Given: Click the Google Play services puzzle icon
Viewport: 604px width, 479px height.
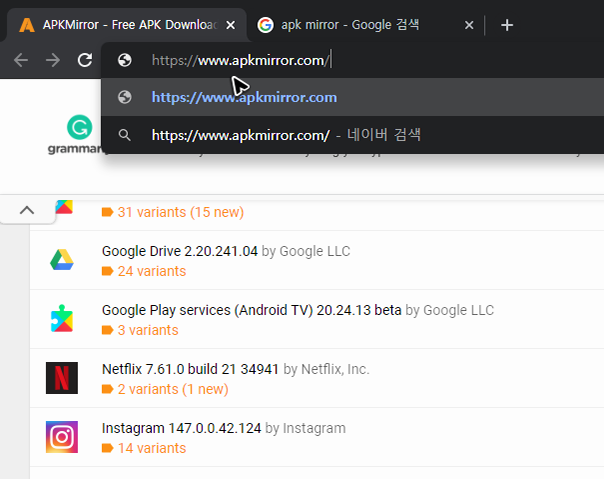Looking at the screenshot, I should click(62, 319).
